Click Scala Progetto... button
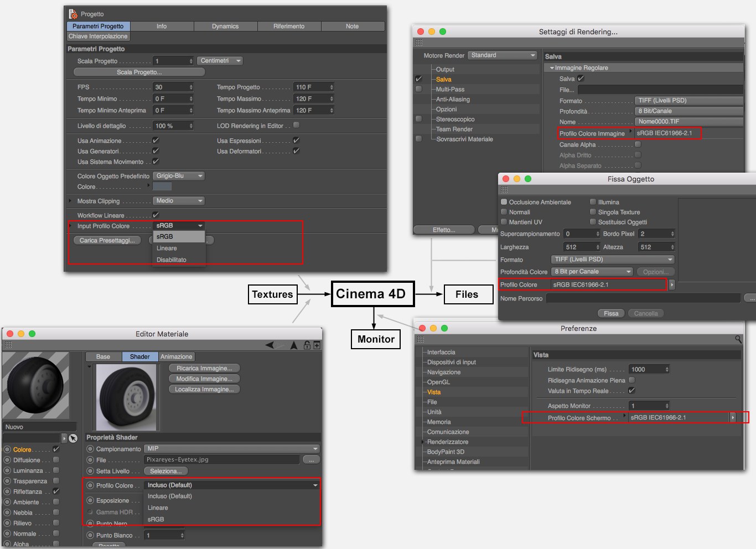 (139, 72)
